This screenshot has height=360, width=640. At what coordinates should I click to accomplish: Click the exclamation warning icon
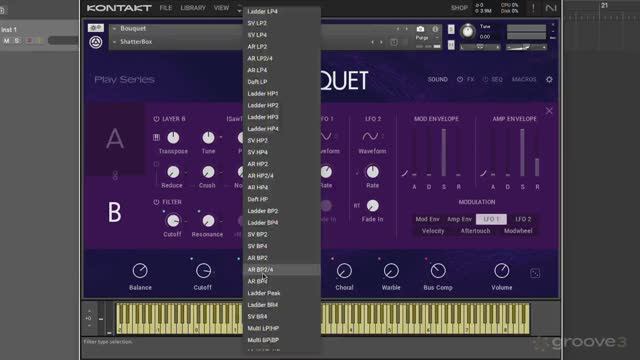(x=533, y=8)
